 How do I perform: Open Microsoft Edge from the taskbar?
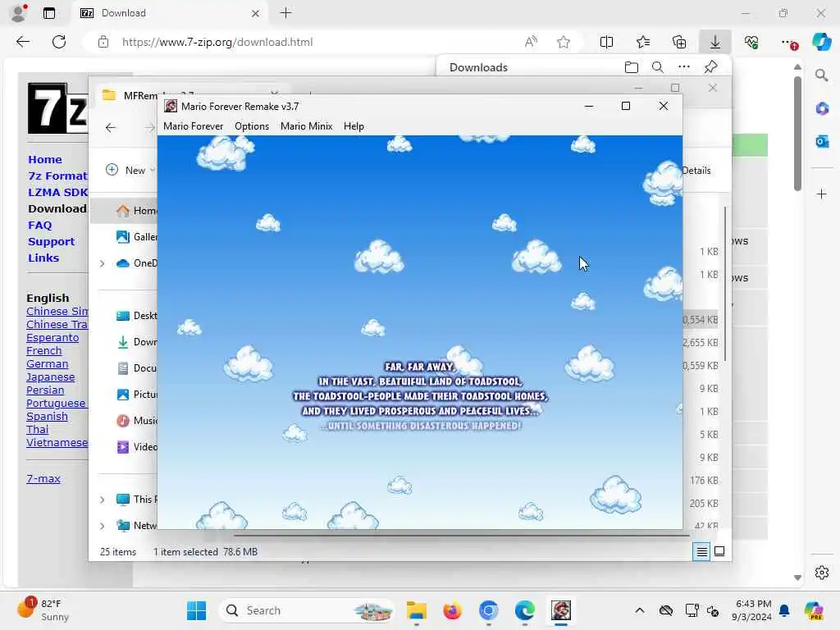coord(524,610)
